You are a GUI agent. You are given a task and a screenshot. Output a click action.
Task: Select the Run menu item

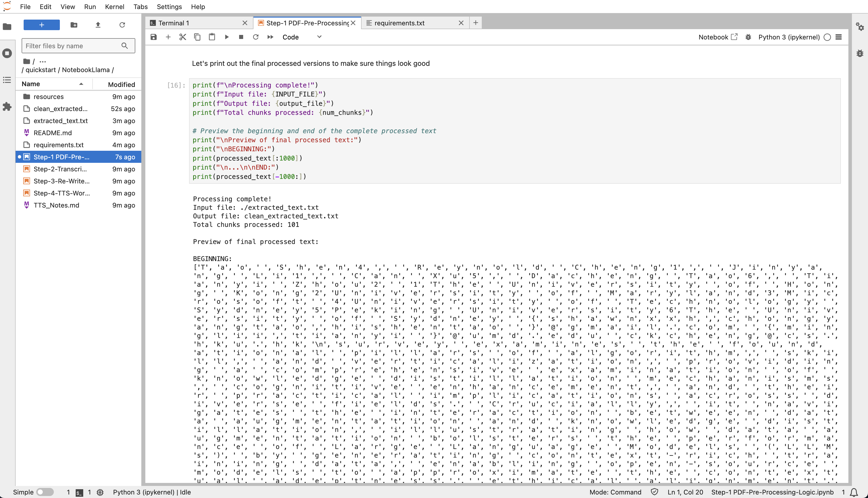click(90, 7)
